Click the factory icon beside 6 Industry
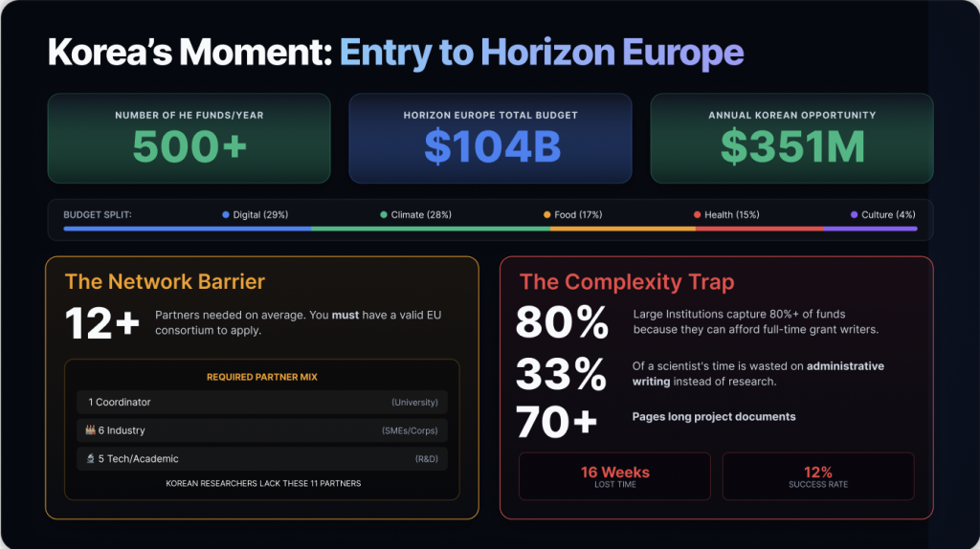The width and height of the screenshot is (980, 549). [x=91, y=430]
